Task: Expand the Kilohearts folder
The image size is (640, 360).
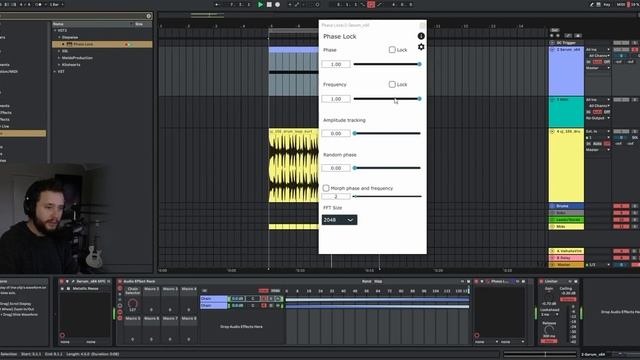Action: click(59, 64)
